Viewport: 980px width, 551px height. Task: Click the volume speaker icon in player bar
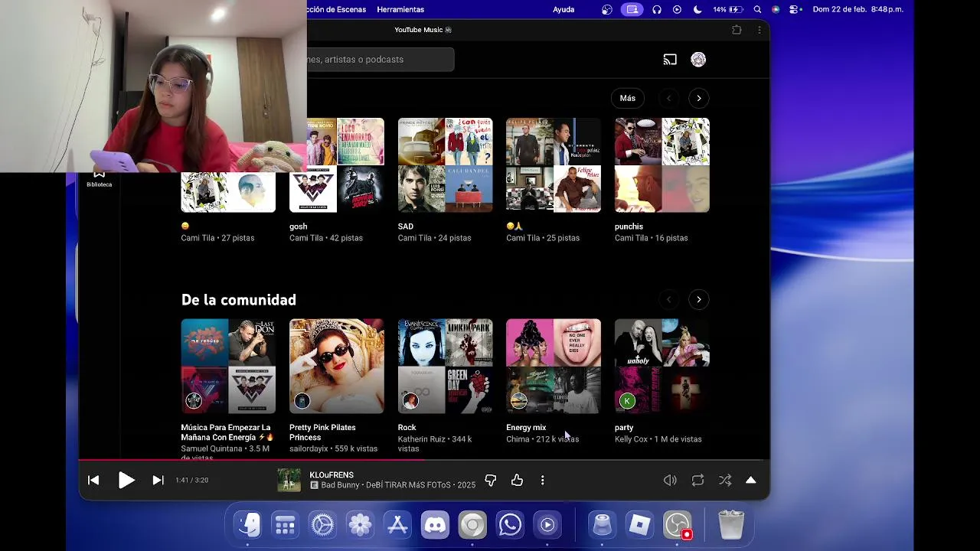click(670, 480)
